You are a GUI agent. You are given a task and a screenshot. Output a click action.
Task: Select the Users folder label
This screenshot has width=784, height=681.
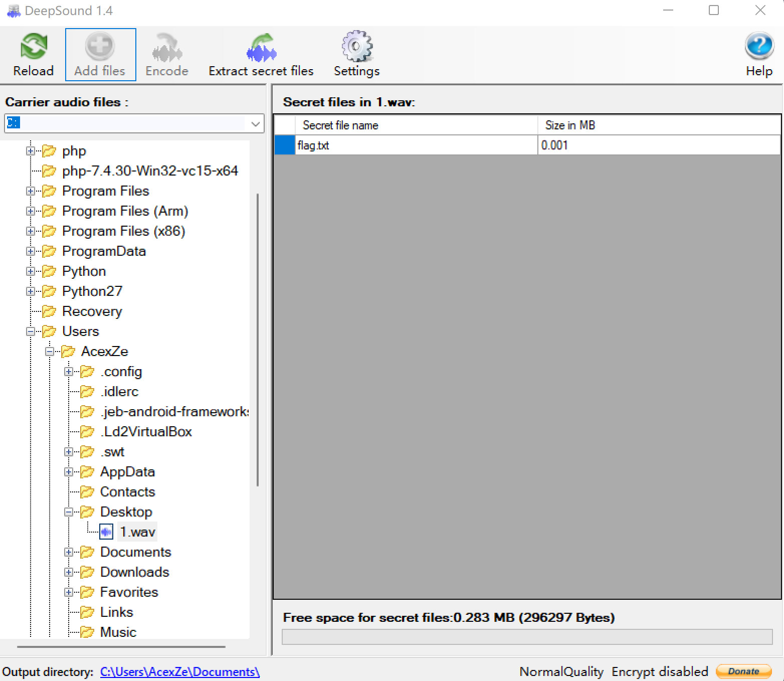(x=81, y=331)
